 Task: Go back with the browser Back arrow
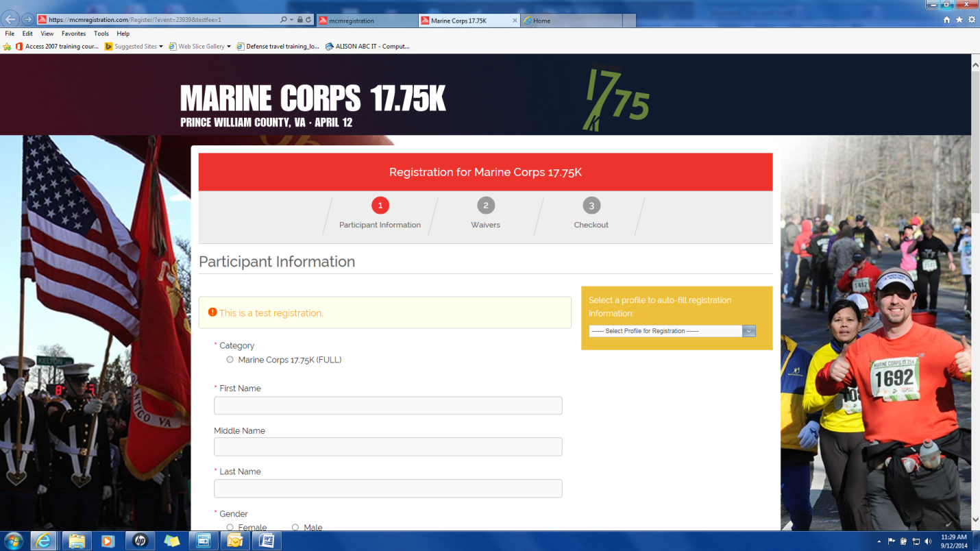click(x=11, y=19)
